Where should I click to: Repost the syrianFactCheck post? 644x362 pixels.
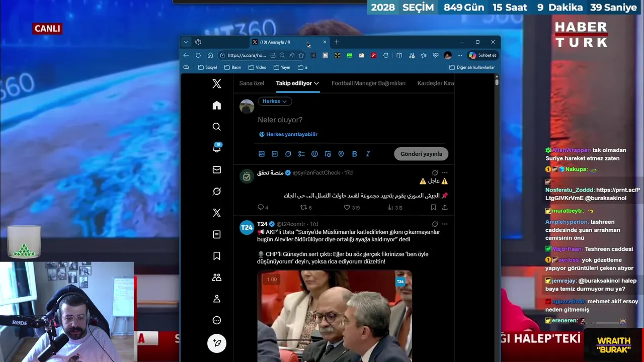tap(306, 207)
